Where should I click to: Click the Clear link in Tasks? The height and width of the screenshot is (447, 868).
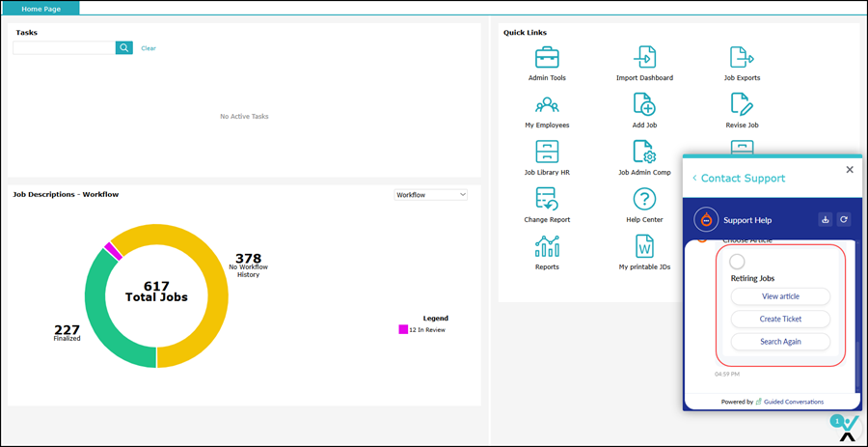point(149,48)
